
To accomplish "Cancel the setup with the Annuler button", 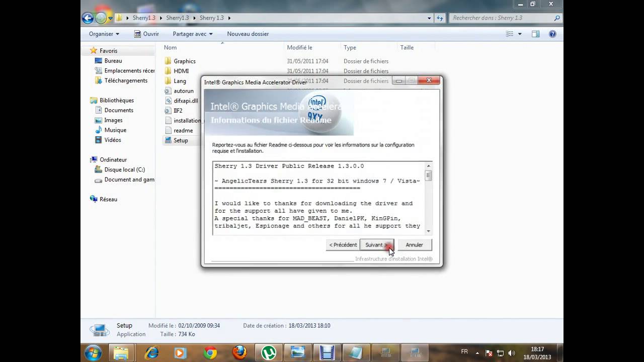I will point(414,245).
